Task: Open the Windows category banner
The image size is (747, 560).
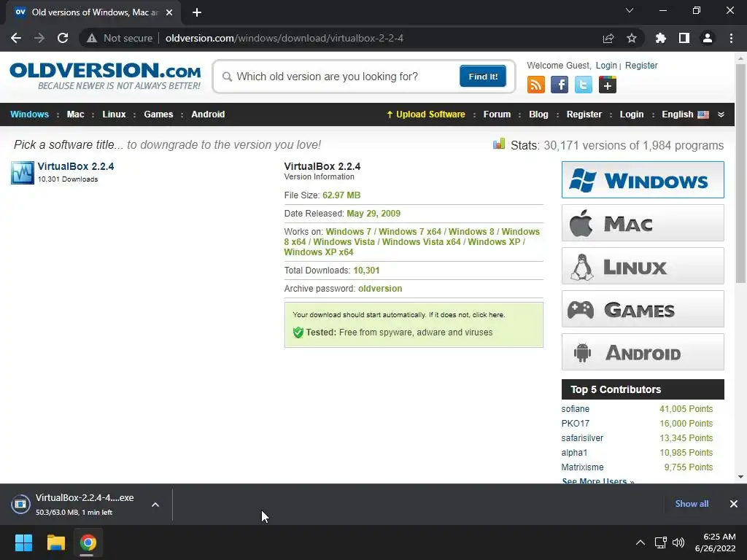Action: pyautogui.click(x=643, y=179)
